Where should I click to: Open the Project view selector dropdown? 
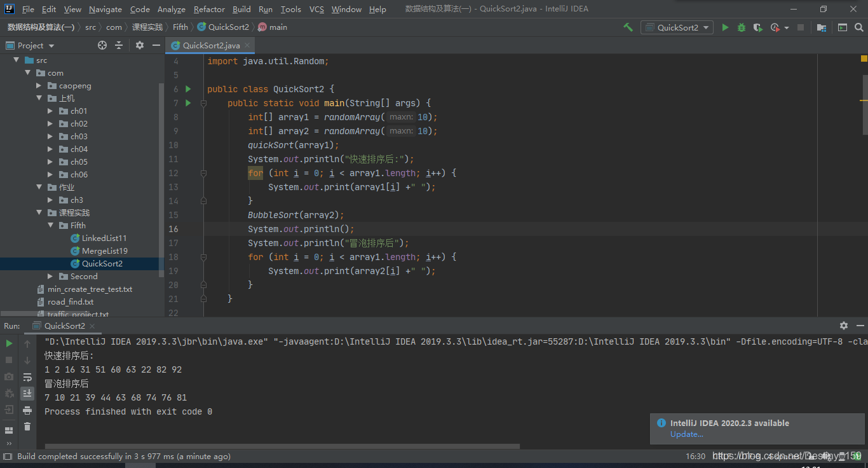[30, 45]
